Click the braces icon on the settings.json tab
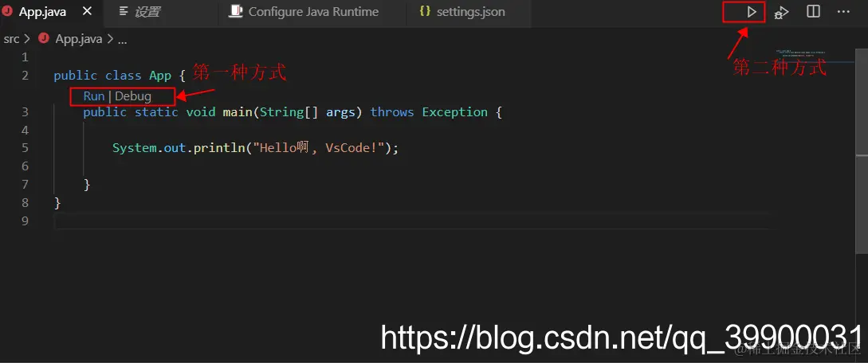This screenshot has height=363, width=868. (425, 11)
